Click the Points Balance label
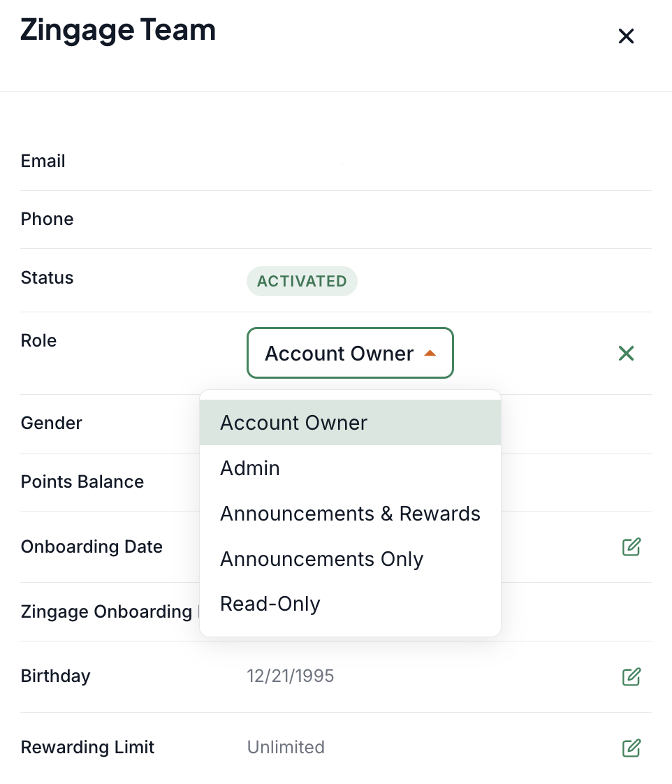This screenshot has width=672, height=784. coord(82,481)
